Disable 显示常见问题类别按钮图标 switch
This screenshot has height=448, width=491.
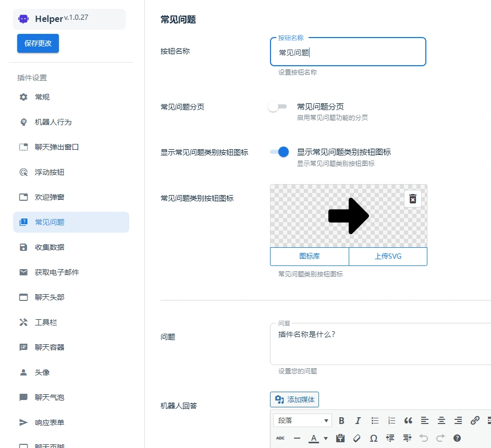278,151
